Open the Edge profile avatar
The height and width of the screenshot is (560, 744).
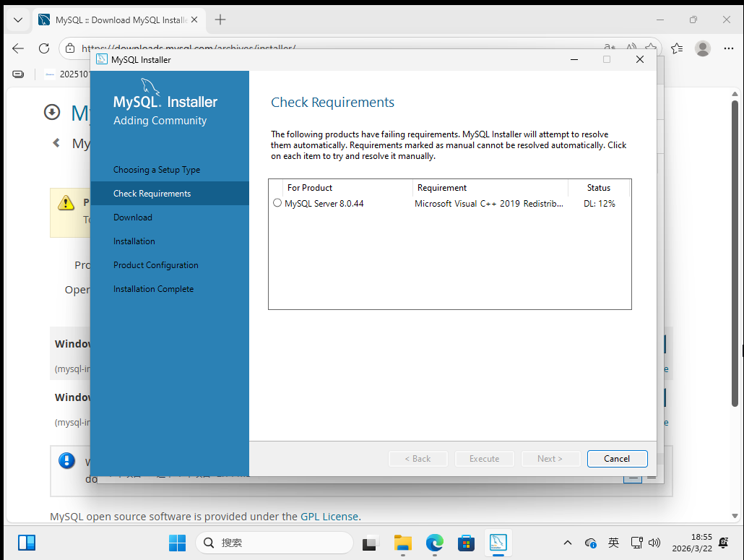click(x=702, y=48)
